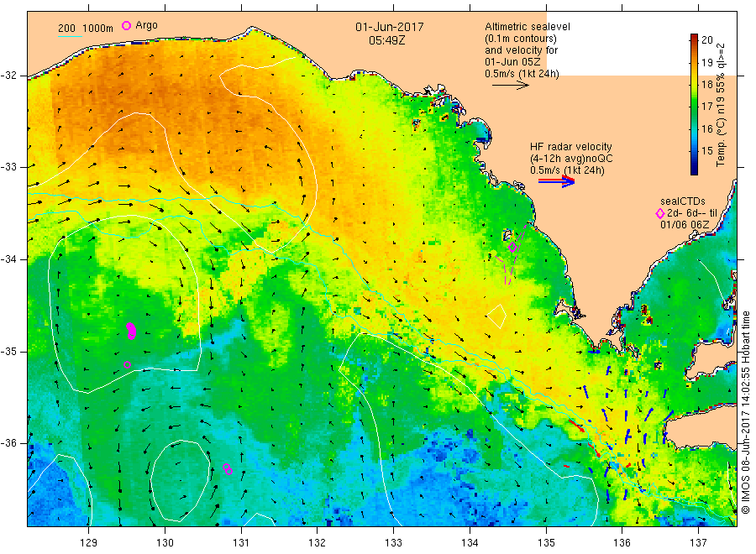Viewport: 756px width, 554px height.
Task: Click the single Argo circle near -35.1
Action: (x=128, y=364)
